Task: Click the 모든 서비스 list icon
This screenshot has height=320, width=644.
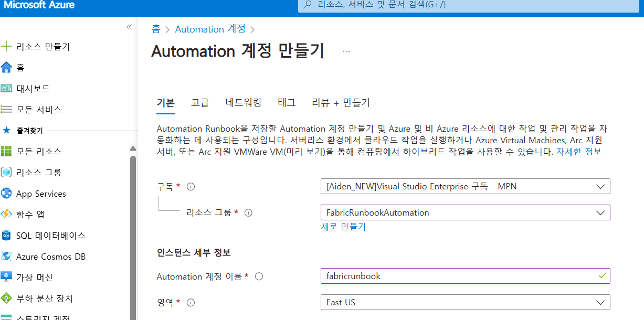Action: click(x=6, y=110)
